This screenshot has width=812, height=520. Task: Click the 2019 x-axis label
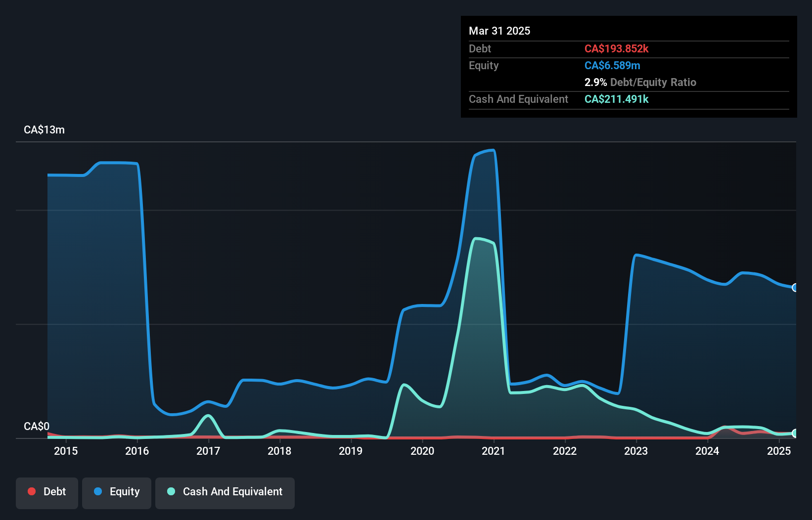351,451
